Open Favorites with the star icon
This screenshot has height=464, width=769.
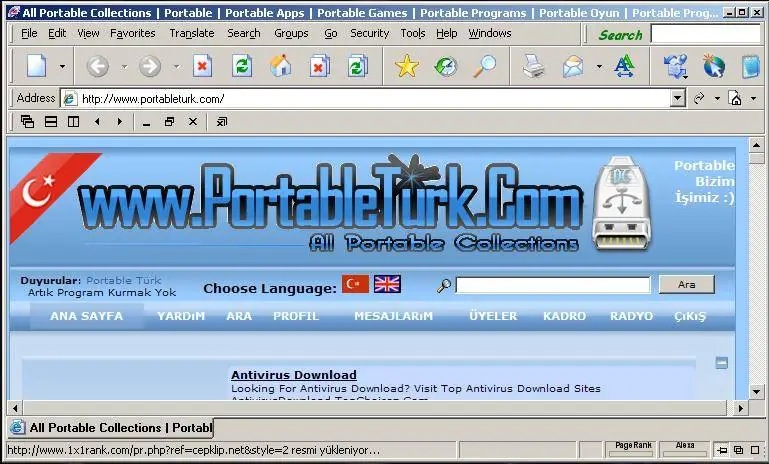coord(407,66)
